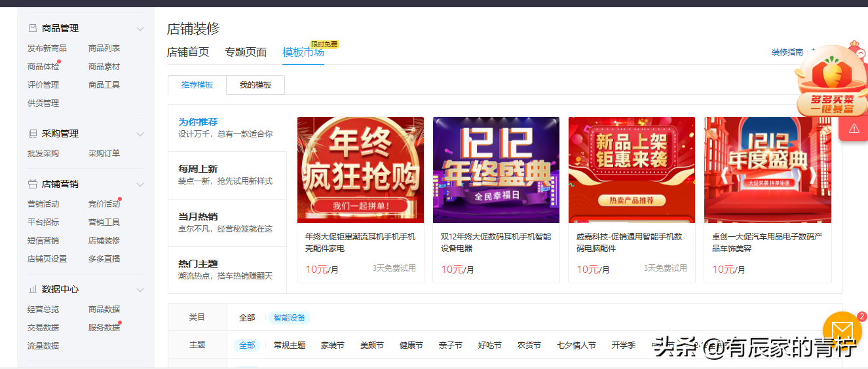Click the red warning triangle icon
The height and width of the screenshot is (369, 868).
(854, 129)
